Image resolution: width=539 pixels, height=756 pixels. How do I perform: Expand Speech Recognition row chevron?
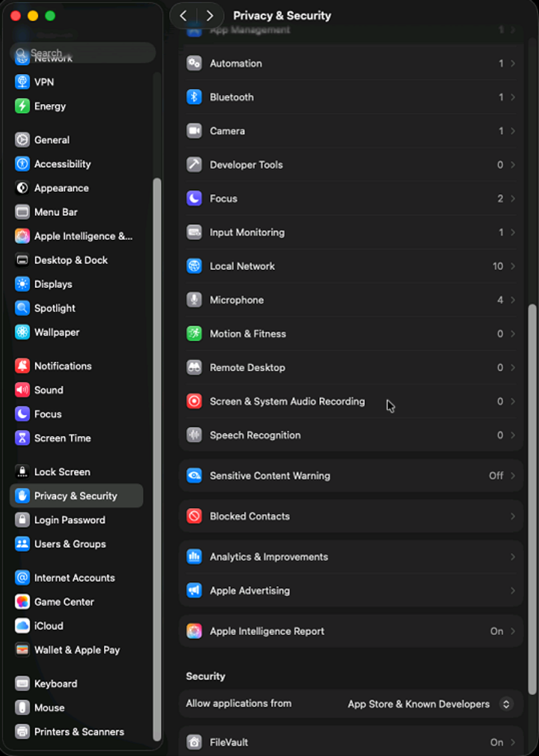[513, 435]
